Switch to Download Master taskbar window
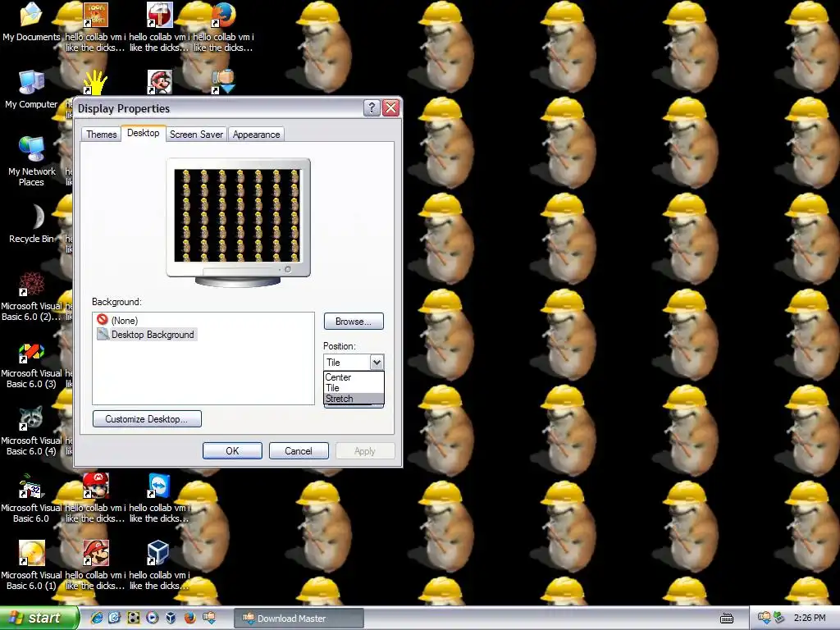840x630 pixels. 299,619
